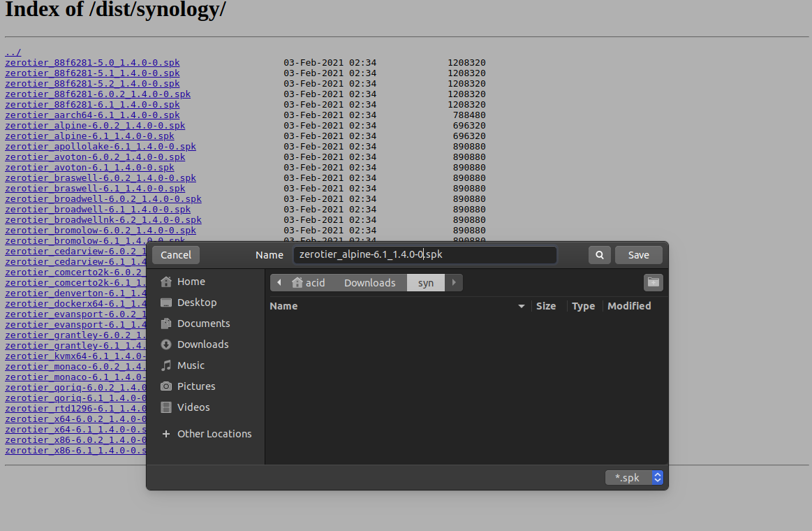Select Pictures in the sidebar
812x531 pixels.
(x=187, y=386)
